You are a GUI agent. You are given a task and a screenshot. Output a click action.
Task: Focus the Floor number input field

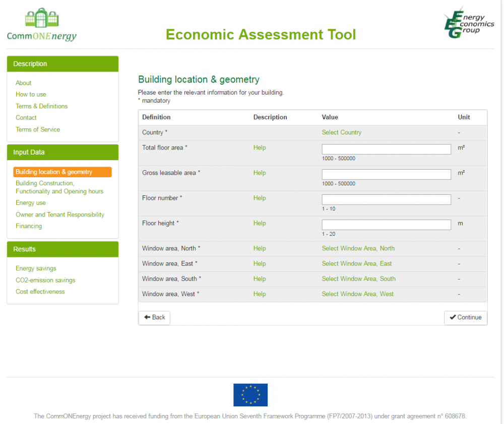click(387, 199)
